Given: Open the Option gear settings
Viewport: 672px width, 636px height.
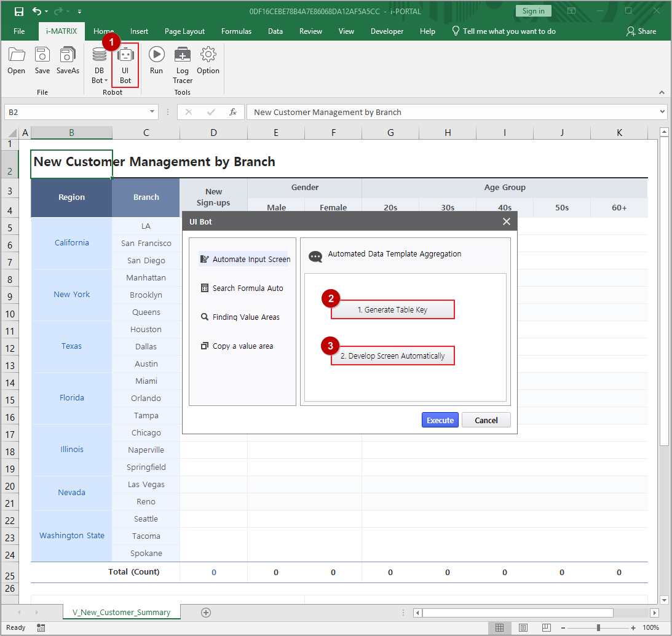Looking at the screenshot, I should click(208, 61).
